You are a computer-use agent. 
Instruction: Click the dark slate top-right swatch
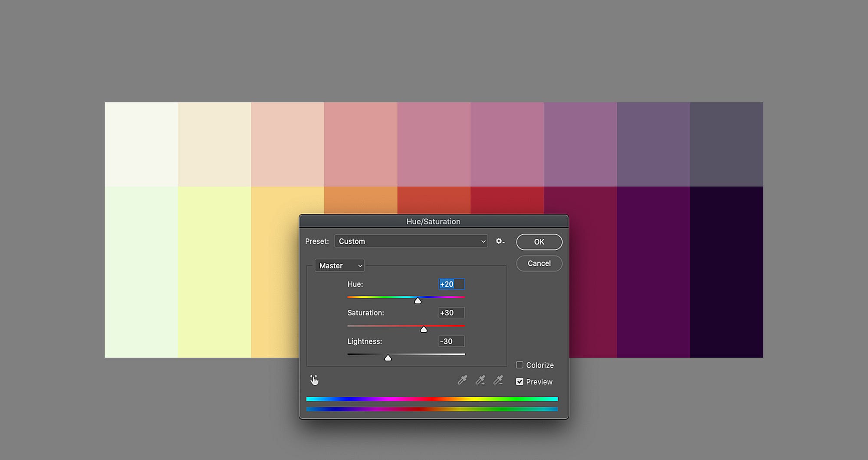click(727, 144)
